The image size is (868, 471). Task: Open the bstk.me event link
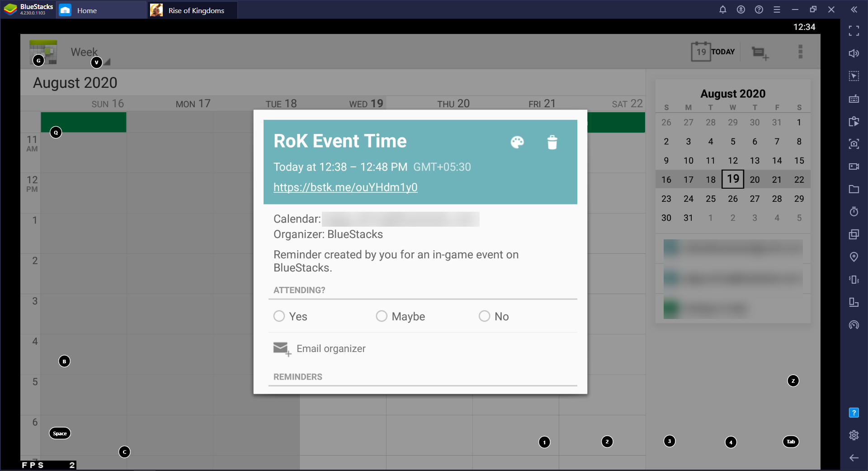(345, 187)
